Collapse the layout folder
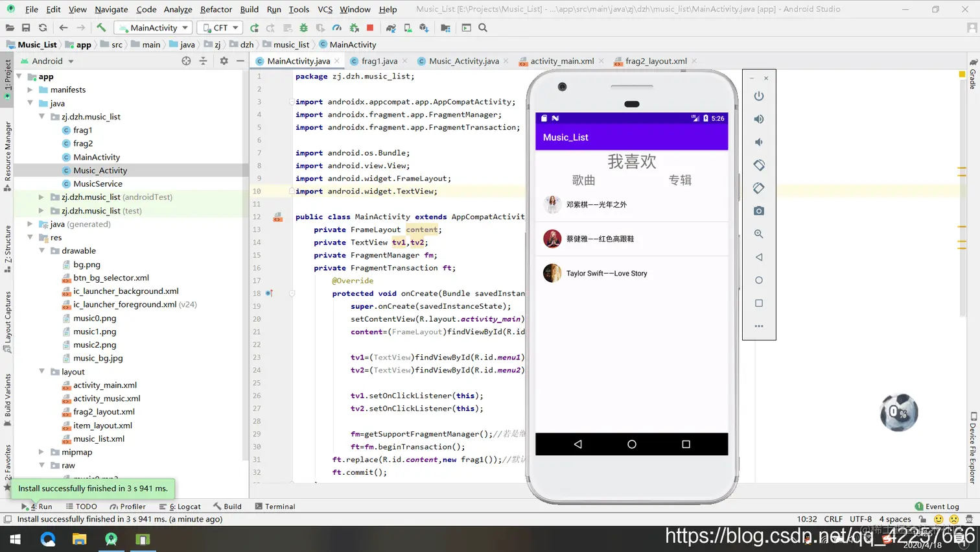 pyautogui.click(x=41, y=372)
